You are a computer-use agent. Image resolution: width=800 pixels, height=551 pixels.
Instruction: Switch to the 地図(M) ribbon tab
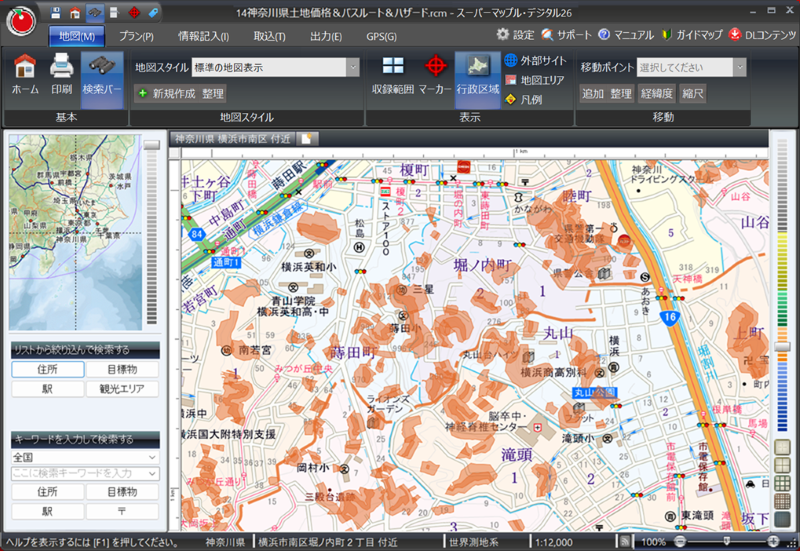coord(77,36)
